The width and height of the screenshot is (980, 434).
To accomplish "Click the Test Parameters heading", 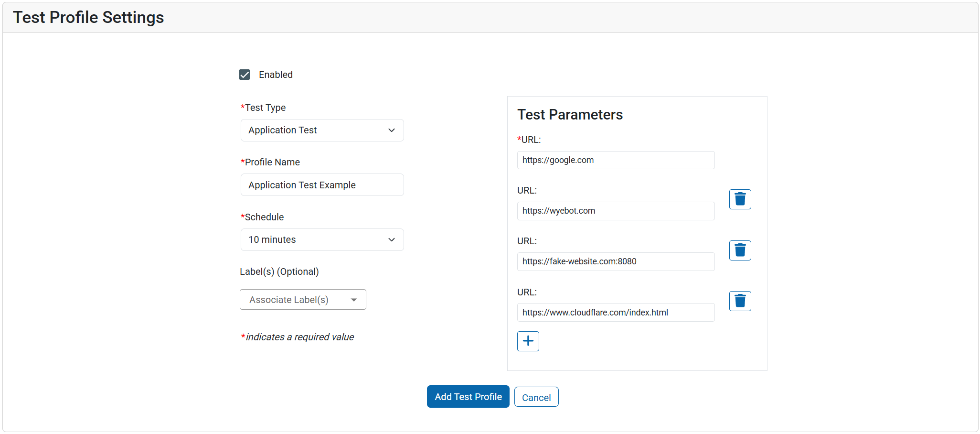I will coord(570,115).
